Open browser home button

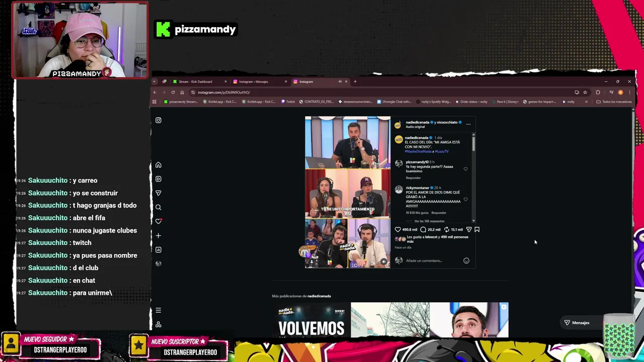182,92
